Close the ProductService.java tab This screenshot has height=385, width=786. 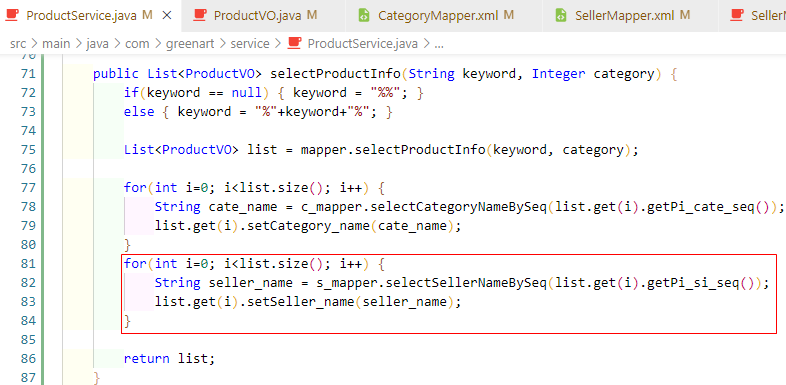pos(167,16)
